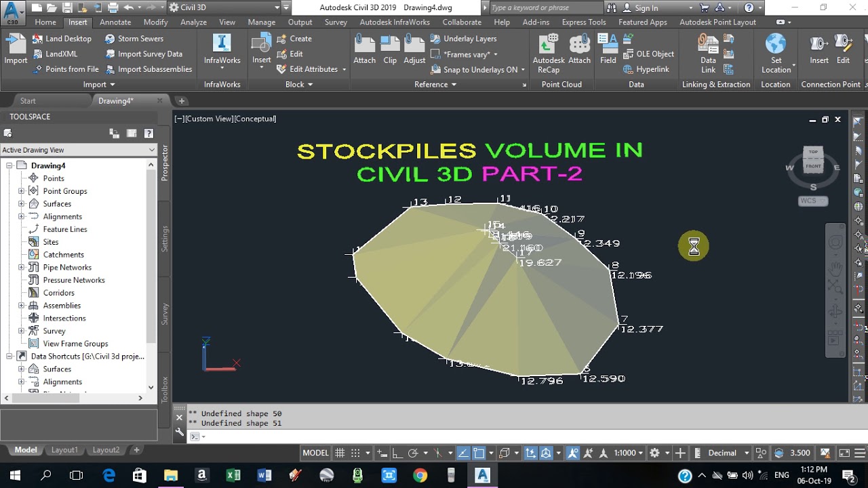The width and height of the screenshot is (868, 488).
Task: Insert a Field
Action: 608,49
